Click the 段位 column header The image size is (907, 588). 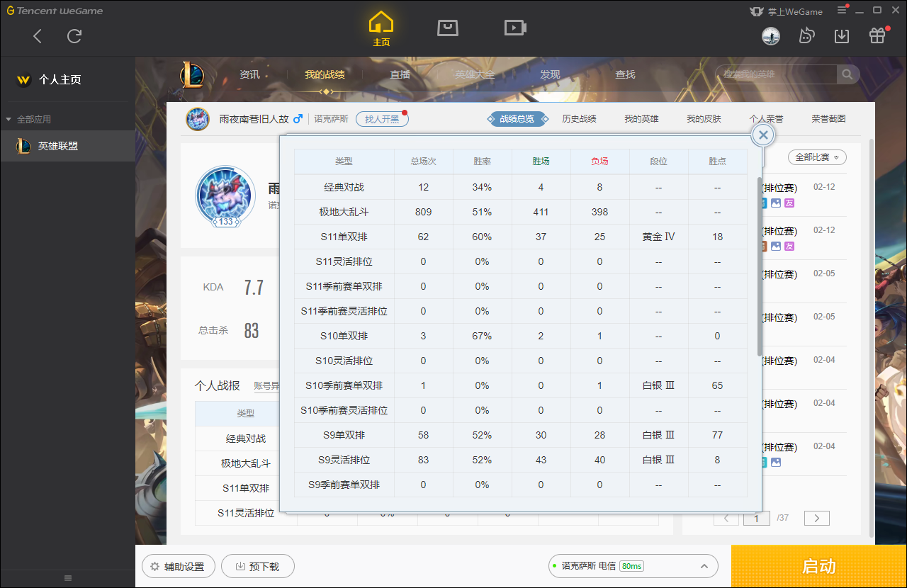coord(658,162)
